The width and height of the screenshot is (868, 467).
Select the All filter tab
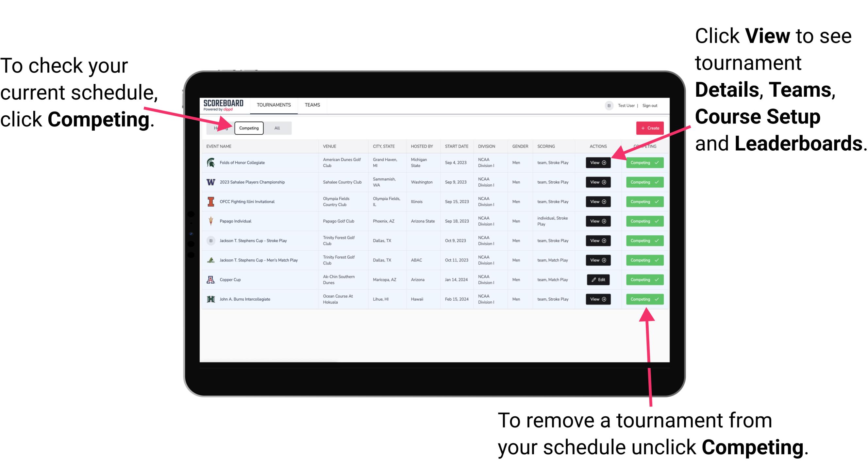coord(276,128)
